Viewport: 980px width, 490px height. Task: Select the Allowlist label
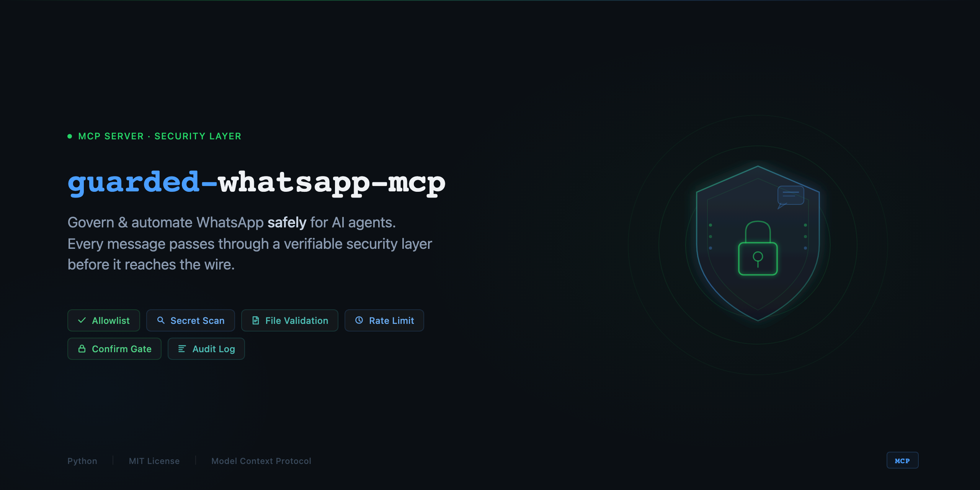tap(111, 321)
